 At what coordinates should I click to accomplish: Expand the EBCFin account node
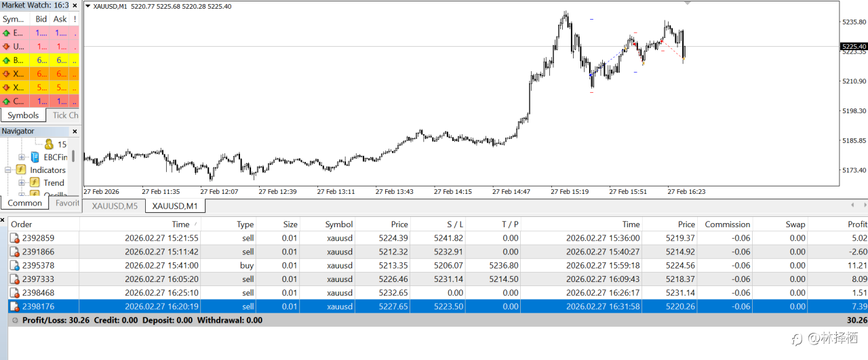(x=22, y=157)
